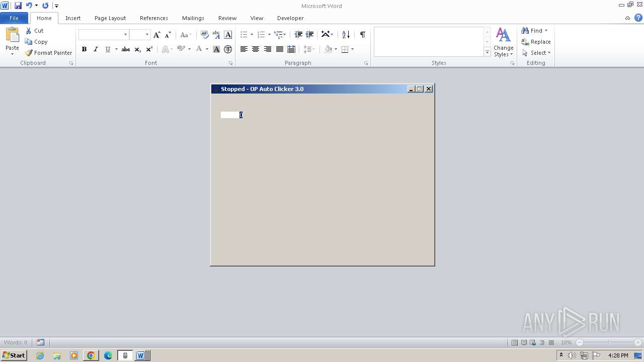Click the Bullets list icon
The height and width of the screenshot is (362, 644).
244,35
